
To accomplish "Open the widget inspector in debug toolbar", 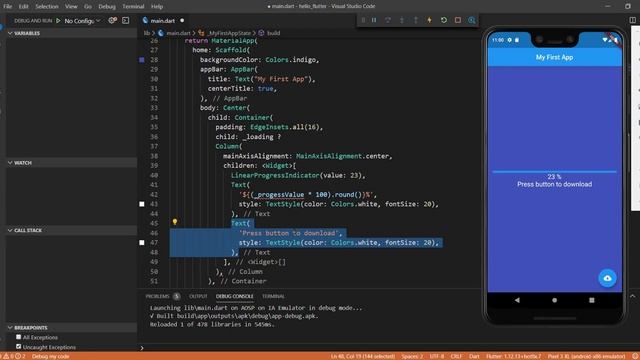I will click(x=472, y=20).
